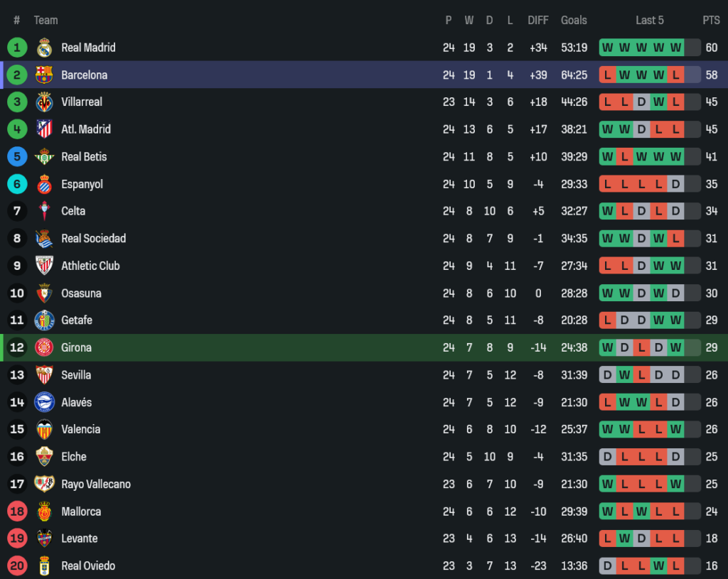This screenshot has height=579, width=728.
Task: Sort table by PTS column header
Action: click(711, 20)
